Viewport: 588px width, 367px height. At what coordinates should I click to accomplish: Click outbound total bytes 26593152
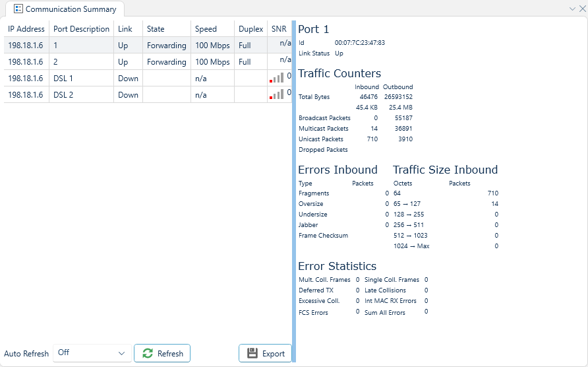(398, 96)
